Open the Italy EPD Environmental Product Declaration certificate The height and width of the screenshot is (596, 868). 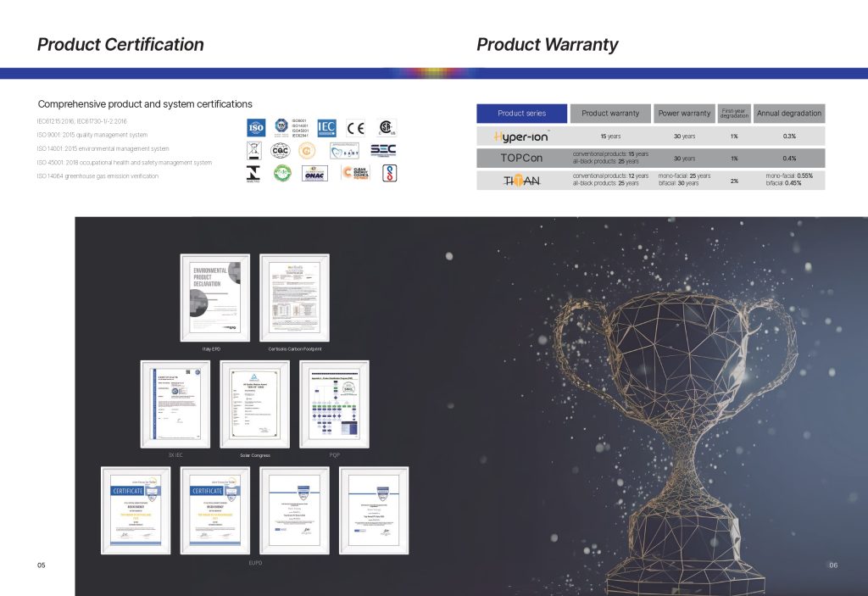point(214,298)
